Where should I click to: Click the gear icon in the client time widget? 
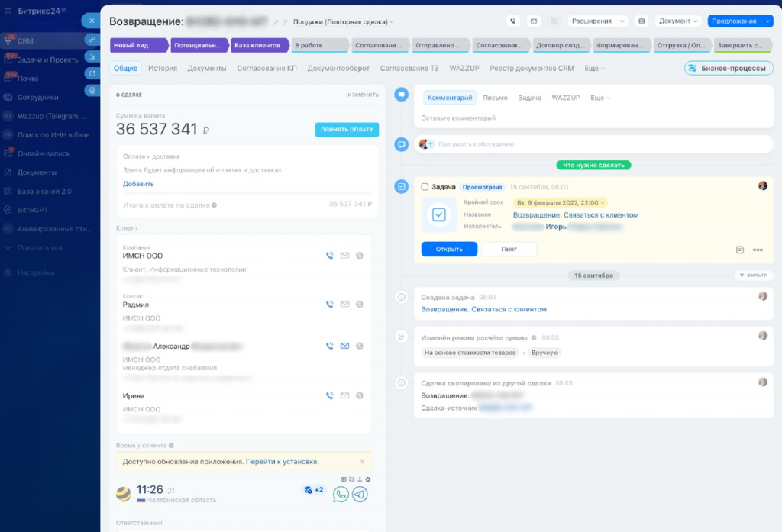[368, 479]
